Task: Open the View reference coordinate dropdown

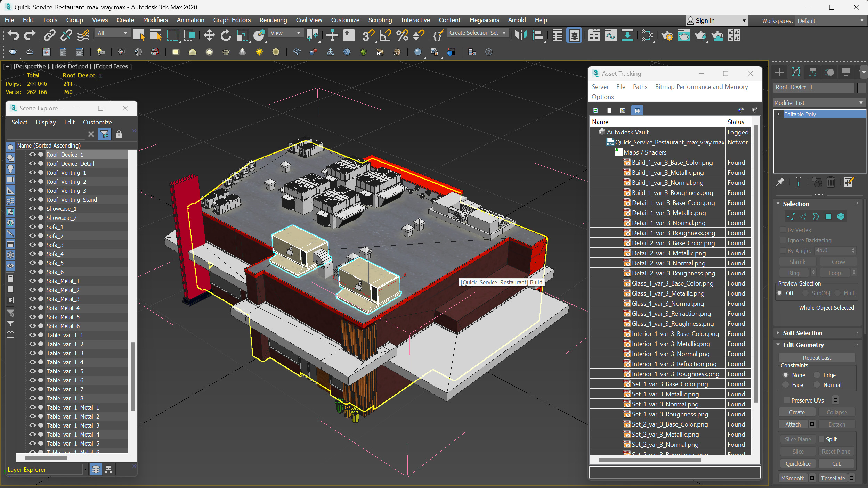Action: coord(285,33)
